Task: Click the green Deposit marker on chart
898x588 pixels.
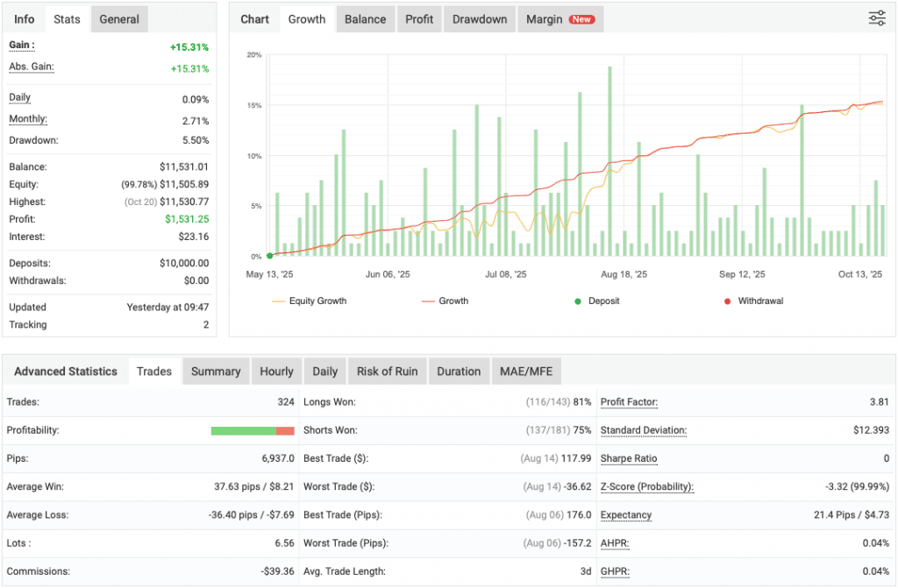Action: pyautogui.click(x=272, y=256)
